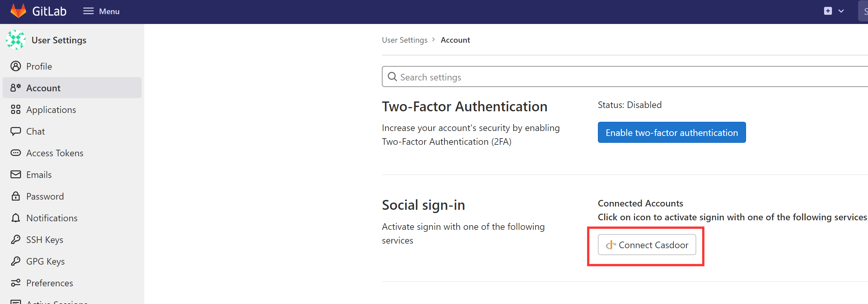Image resolution: width=868 pixels, height=304 pixels.
Task: Click the Chat speech bubble icon
Action: [x=15, y=131]
